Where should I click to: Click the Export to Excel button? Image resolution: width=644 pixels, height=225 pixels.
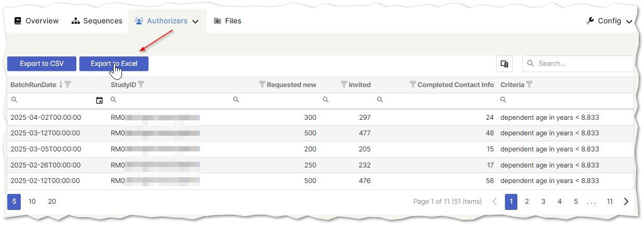point(114,64)
